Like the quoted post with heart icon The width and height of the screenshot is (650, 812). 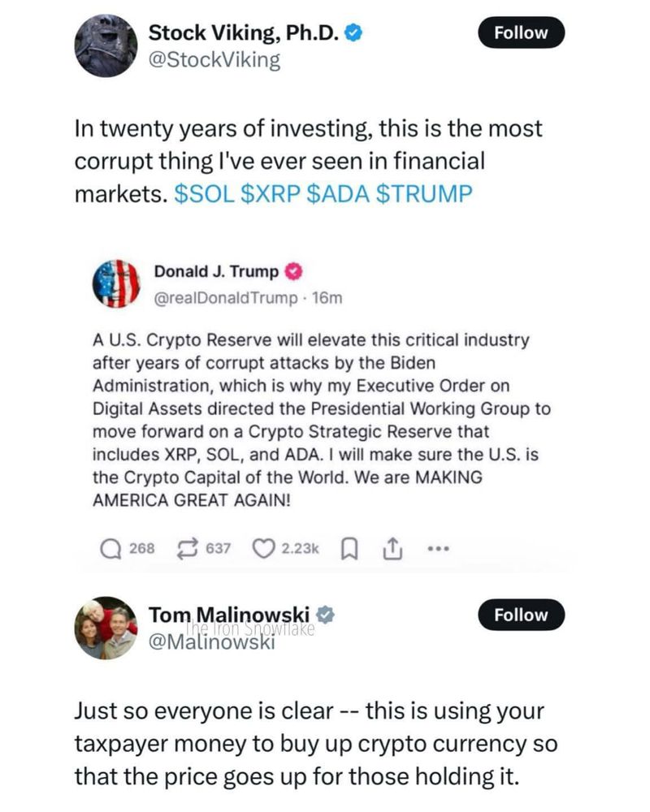(264, 549)
